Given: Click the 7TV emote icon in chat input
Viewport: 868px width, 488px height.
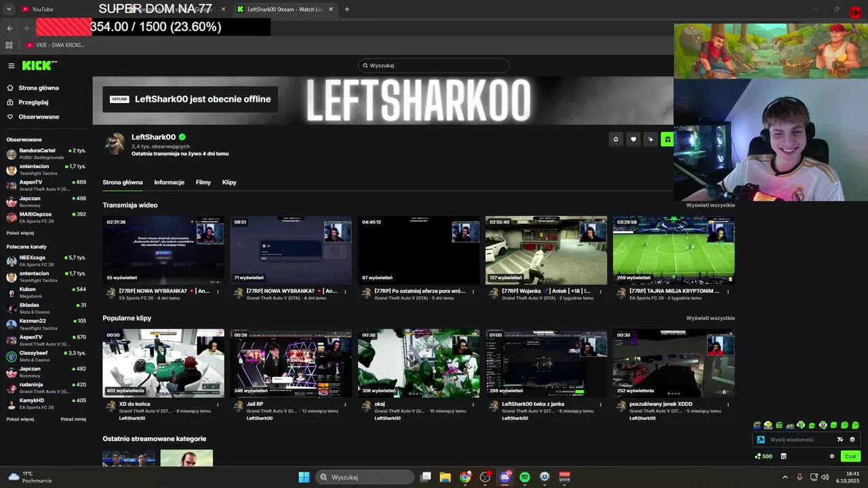Looking at the screenshot, I should [840, 440].
